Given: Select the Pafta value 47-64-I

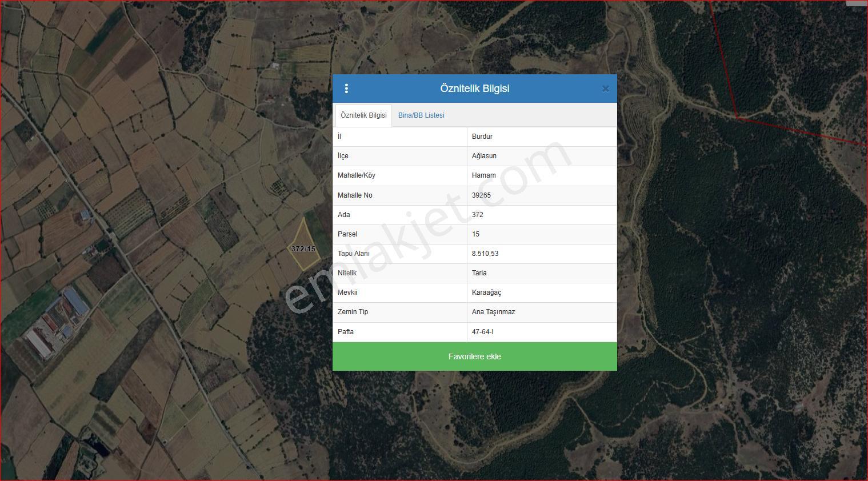Looking at the screenshot, I should (483, 332).
